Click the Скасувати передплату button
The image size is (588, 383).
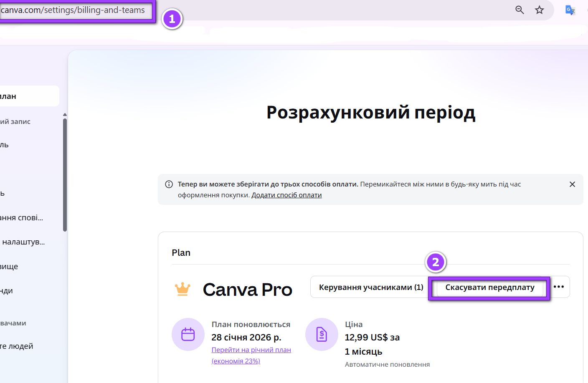coord(489,287)
